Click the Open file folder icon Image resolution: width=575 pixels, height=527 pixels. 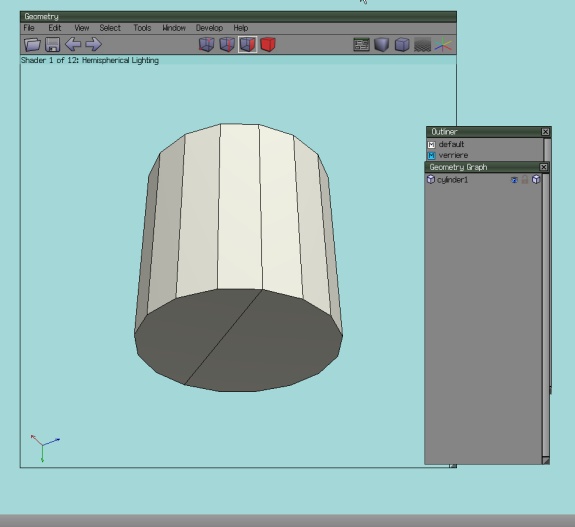tap(32, 44)
